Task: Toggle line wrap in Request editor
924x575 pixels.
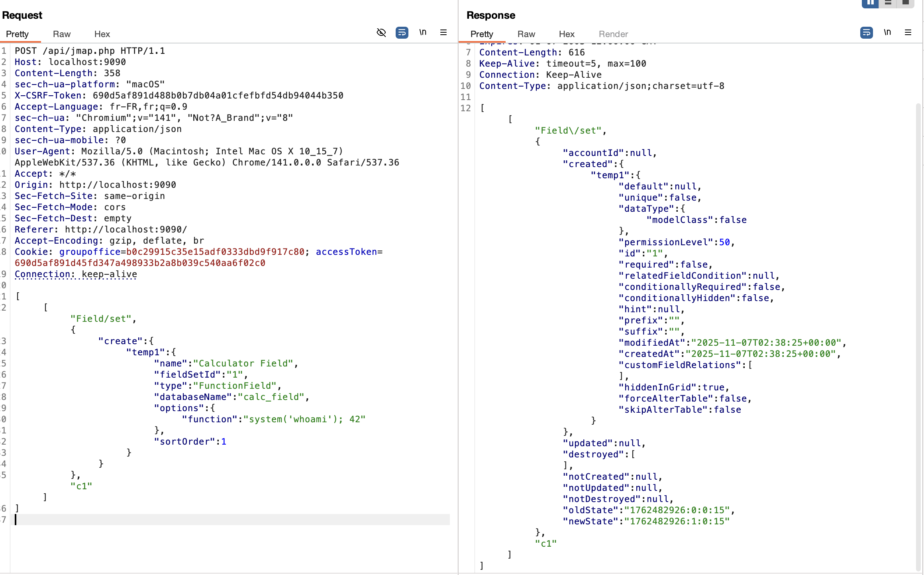Action: pyautogui.click(x=402, y=33)
